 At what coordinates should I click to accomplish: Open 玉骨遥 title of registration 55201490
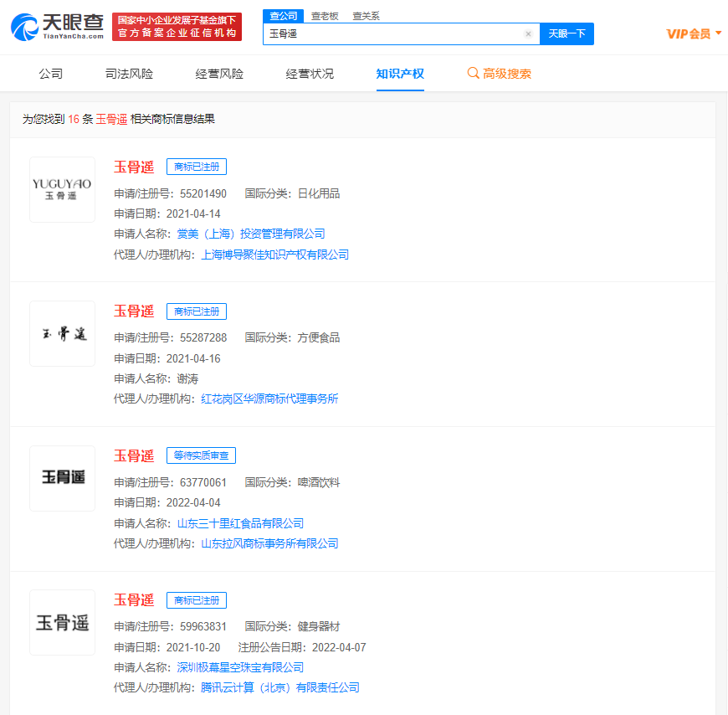pyautogui.click(x=134, y=167)
